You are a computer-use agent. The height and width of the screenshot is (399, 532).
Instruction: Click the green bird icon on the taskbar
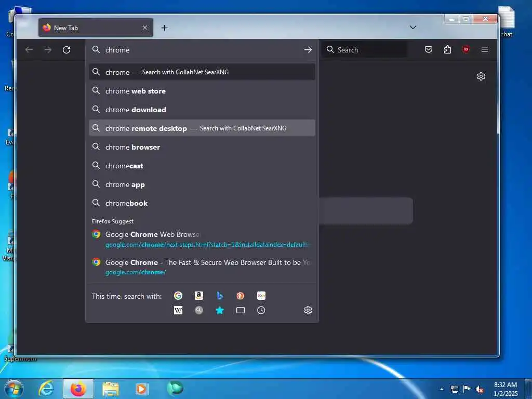(175, 388)
